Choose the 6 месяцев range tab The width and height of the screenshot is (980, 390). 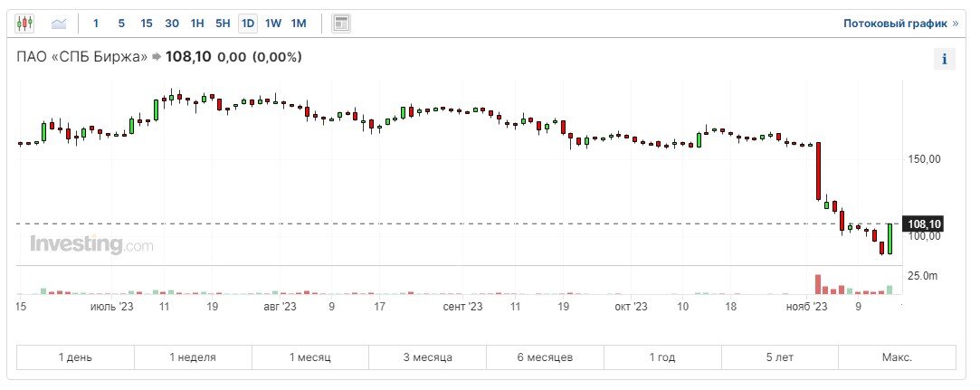[x=545, y=357]
